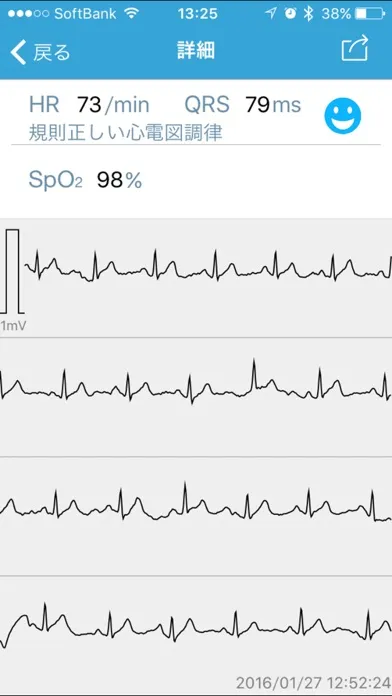Tap the battery indicator icon

[x=370, y=14]
